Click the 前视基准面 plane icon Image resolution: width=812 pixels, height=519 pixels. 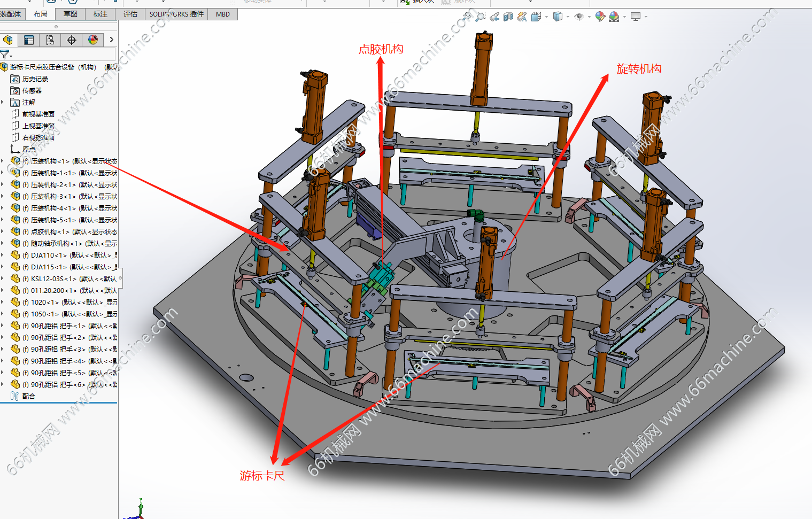(x=15, y=114)
